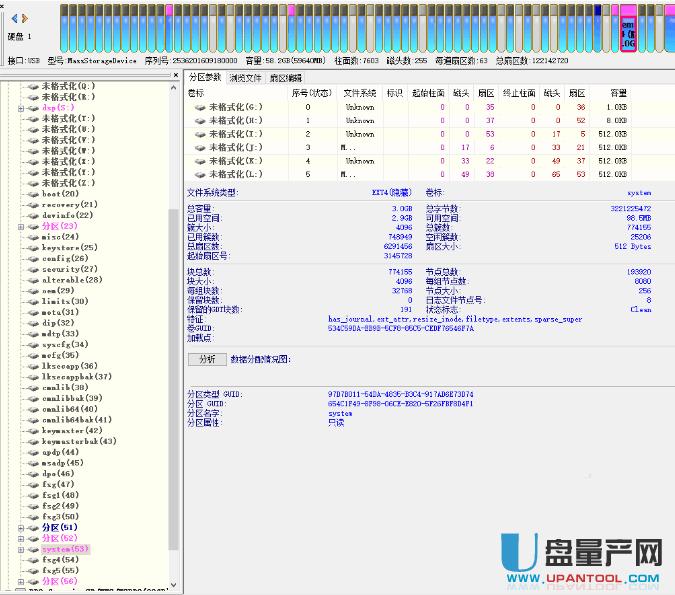Open the 扇区编辑 tab
675x595 pixels.
click(286, 78)
